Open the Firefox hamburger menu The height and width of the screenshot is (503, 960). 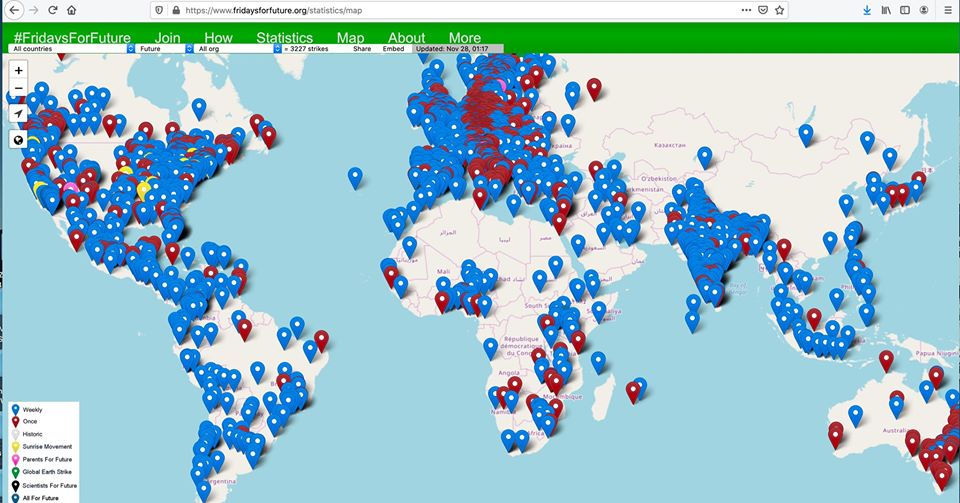click(x=948, y=10)
